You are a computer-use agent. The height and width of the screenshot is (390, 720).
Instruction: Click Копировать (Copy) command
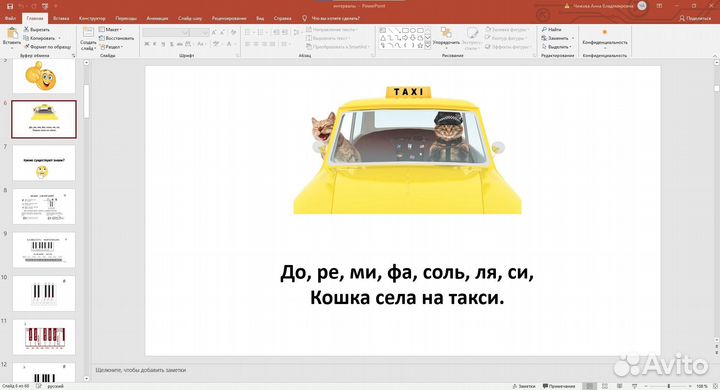point(39,38)
